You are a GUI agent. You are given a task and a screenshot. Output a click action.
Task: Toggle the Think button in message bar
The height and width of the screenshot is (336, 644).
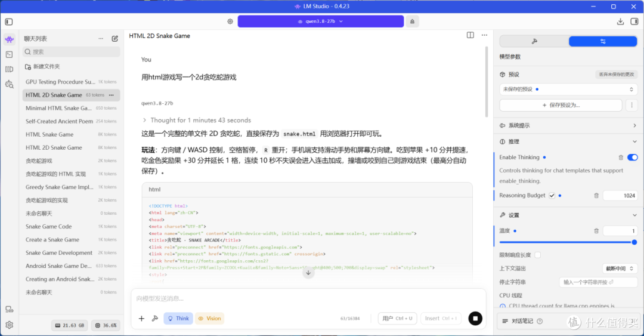coord(178,318)
